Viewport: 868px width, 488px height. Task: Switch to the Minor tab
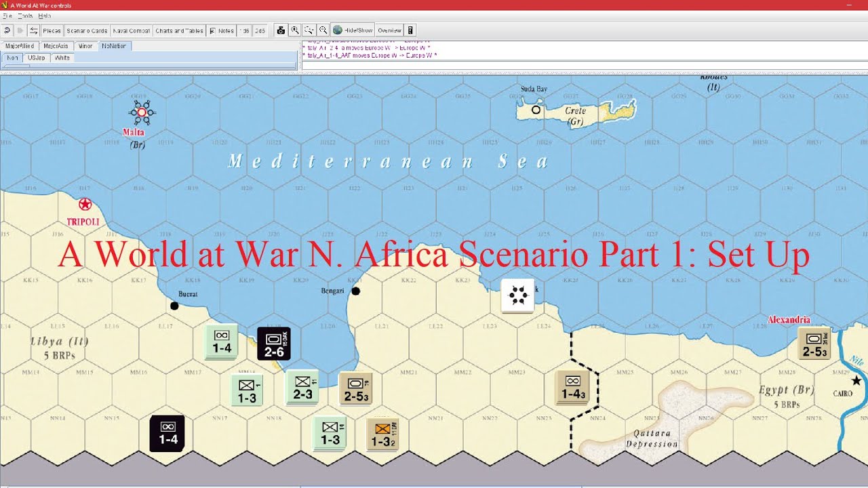[x=85, y=46]
